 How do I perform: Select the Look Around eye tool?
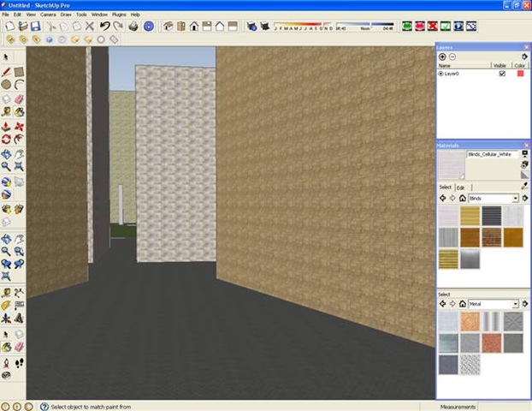[x=6, y=375]
